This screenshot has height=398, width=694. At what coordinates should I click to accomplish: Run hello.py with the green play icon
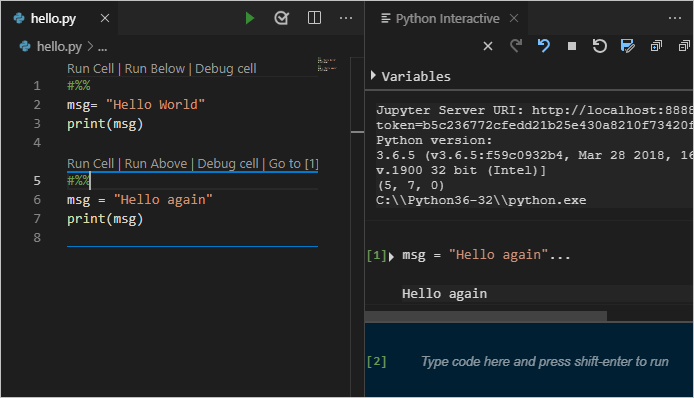250,18
